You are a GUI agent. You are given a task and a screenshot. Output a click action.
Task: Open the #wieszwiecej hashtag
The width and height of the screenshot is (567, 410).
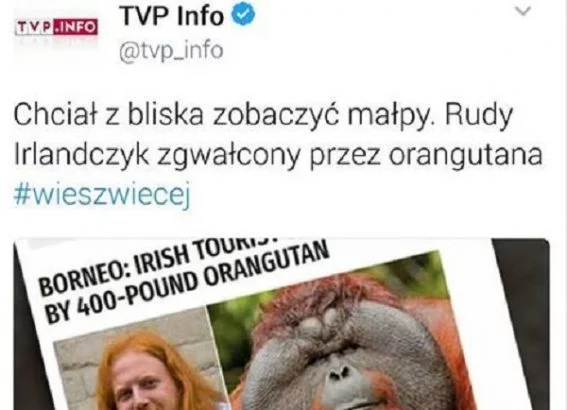[102, 193]
